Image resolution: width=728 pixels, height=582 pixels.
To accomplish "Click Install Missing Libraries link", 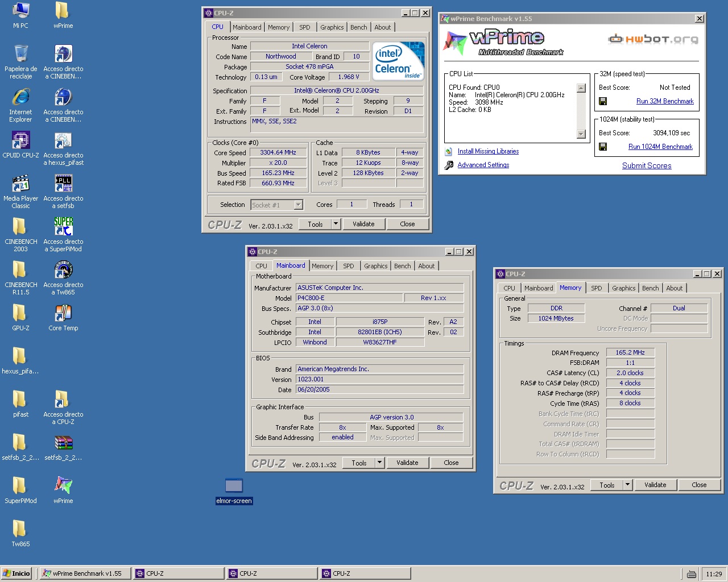I will point(488,151).
